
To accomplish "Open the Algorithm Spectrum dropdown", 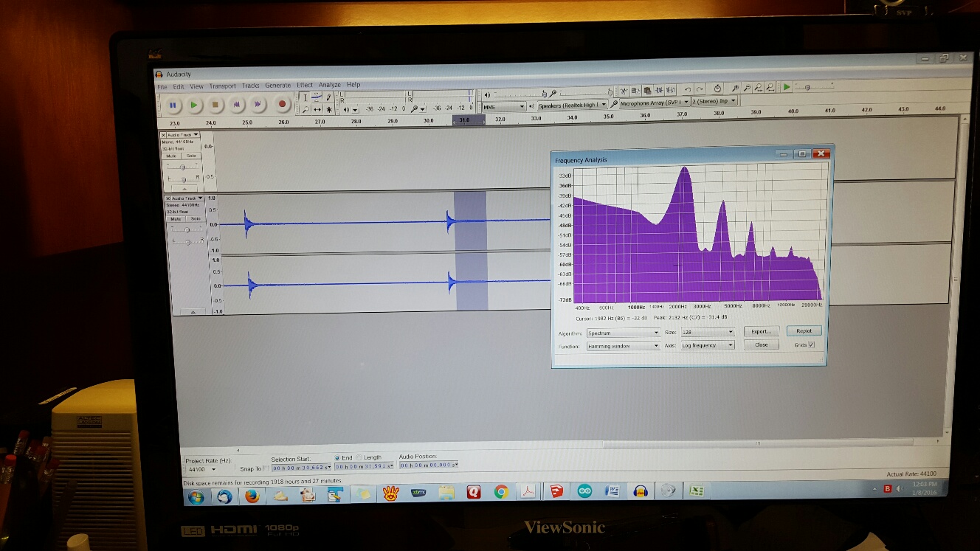I will point(623,333).
